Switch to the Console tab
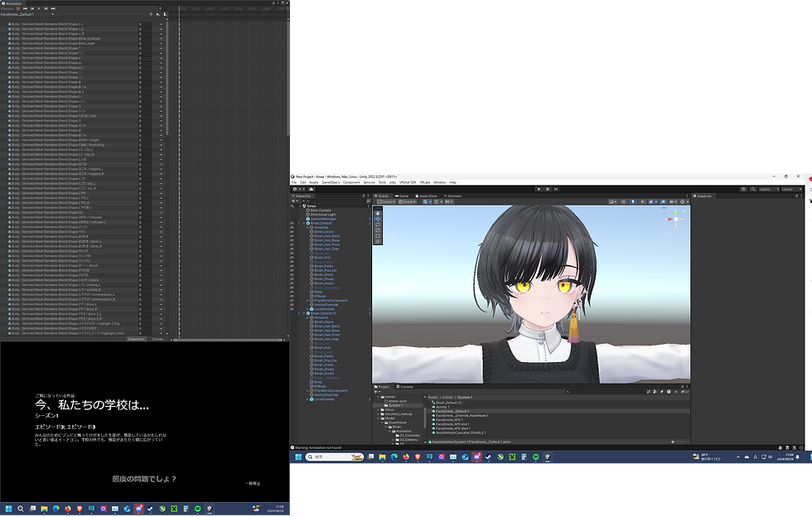This screenshot has width=812, height=517. pyautogui.click(x=405, y=386)
